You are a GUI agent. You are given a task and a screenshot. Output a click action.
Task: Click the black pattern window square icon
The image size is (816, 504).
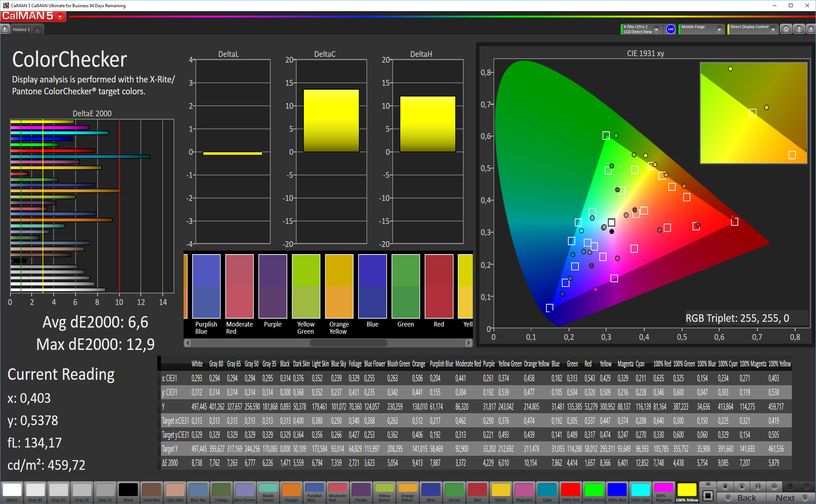tap(708, 496)
